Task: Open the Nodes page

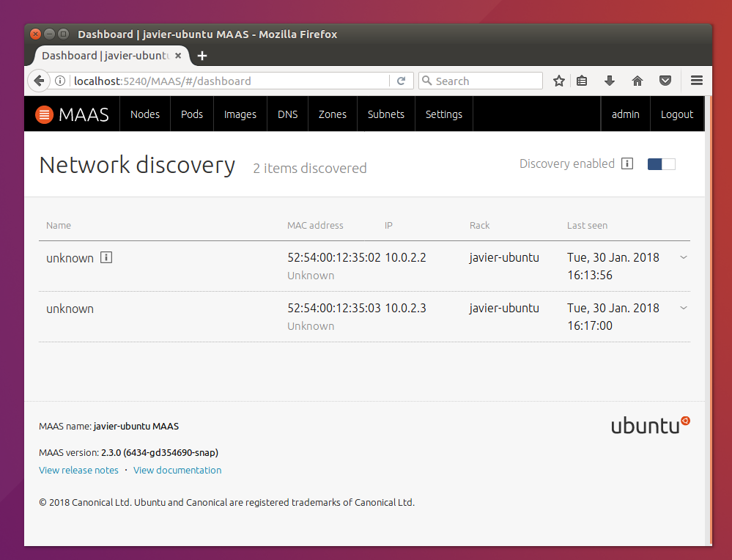Action: (145, 114)
